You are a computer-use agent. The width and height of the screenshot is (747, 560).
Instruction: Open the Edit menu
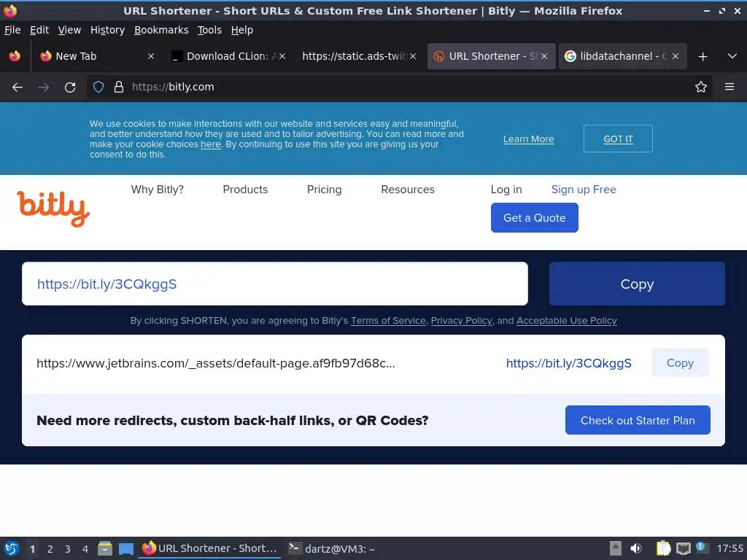39,30
